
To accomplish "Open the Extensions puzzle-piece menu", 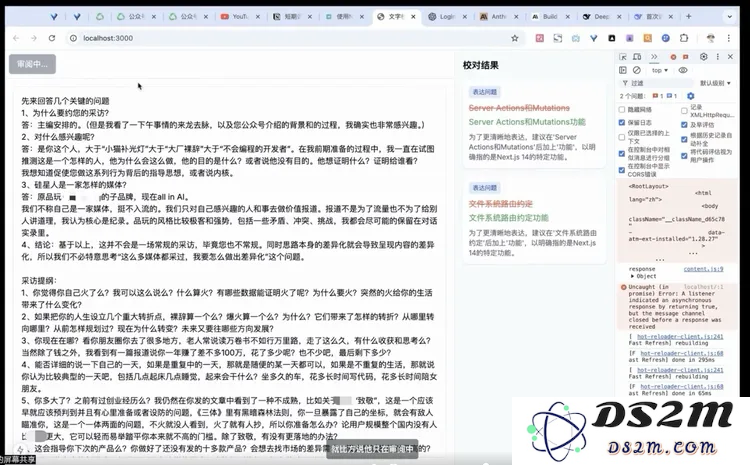I will (x=684, y=38).
